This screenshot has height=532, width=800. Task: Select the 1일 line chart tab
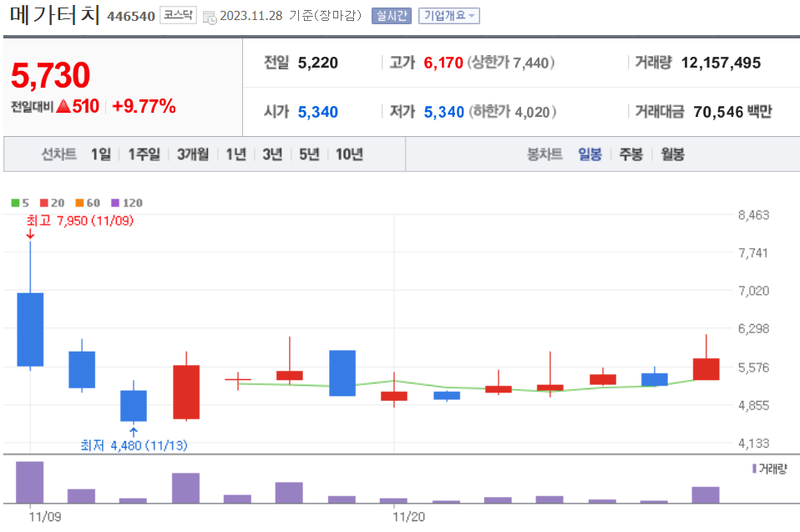100,154
